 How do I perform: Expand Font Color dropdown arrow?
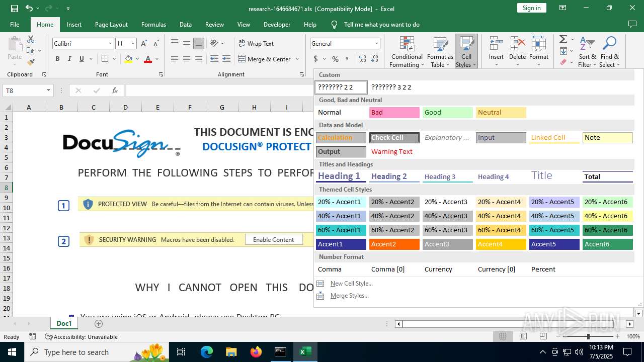156,59
